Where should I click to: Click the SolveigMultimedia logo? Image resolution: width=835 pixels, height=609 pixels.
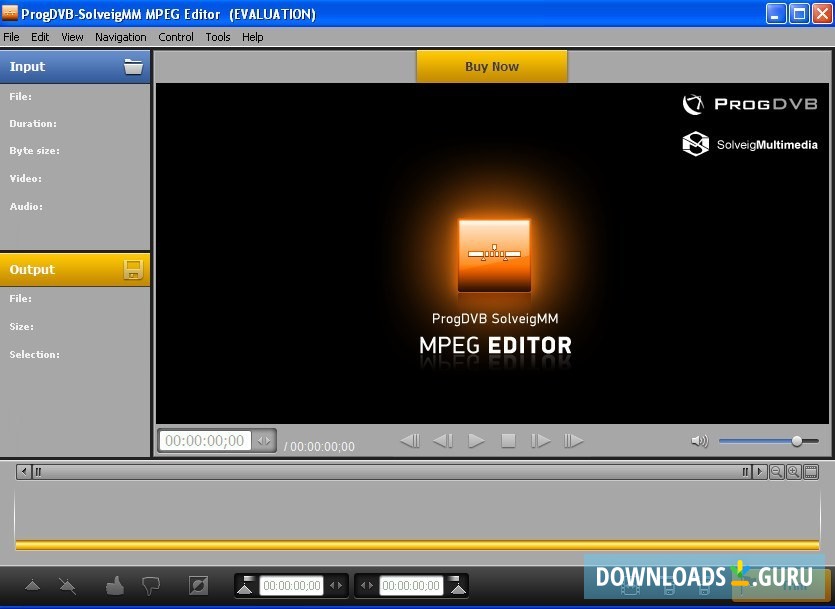click(750, 144)
